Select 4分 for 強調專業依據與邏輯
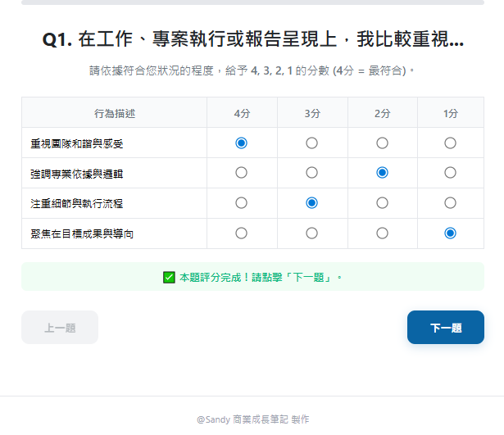 [x=241, y=173]
